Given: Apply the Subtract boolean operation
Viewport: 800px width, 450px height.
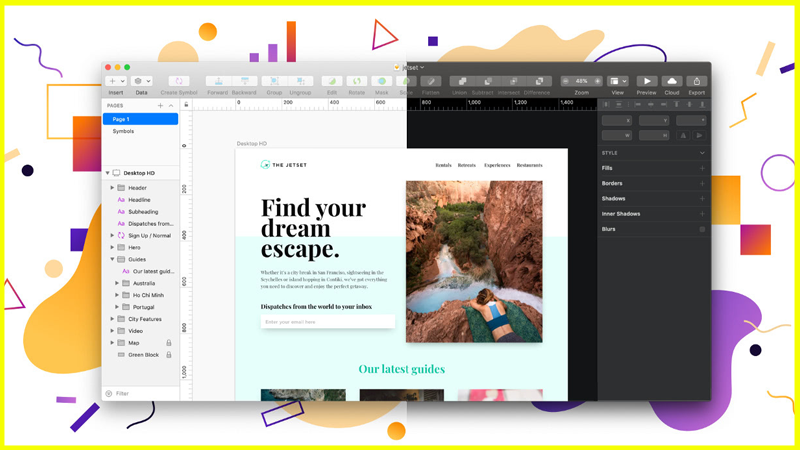Looking at the screenshot, I should [487, 81].
